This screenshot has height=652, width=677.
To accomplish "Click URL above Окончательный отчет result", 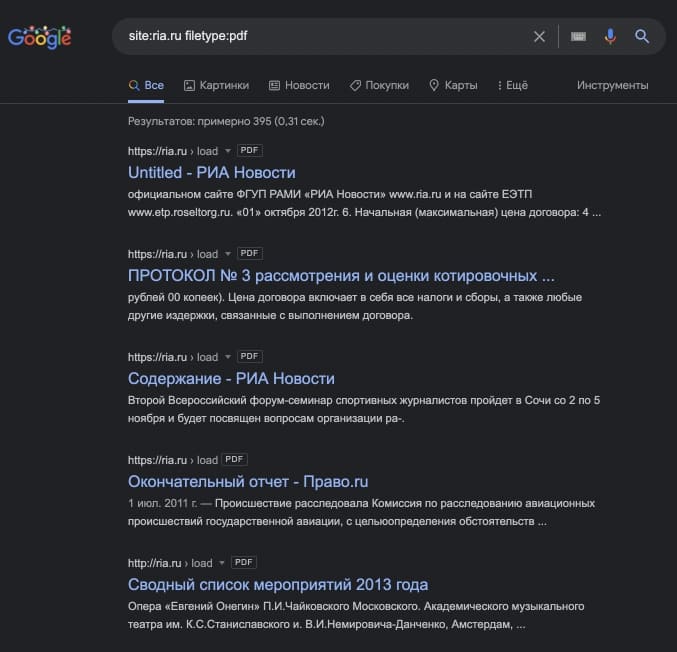I will [173, 460].
